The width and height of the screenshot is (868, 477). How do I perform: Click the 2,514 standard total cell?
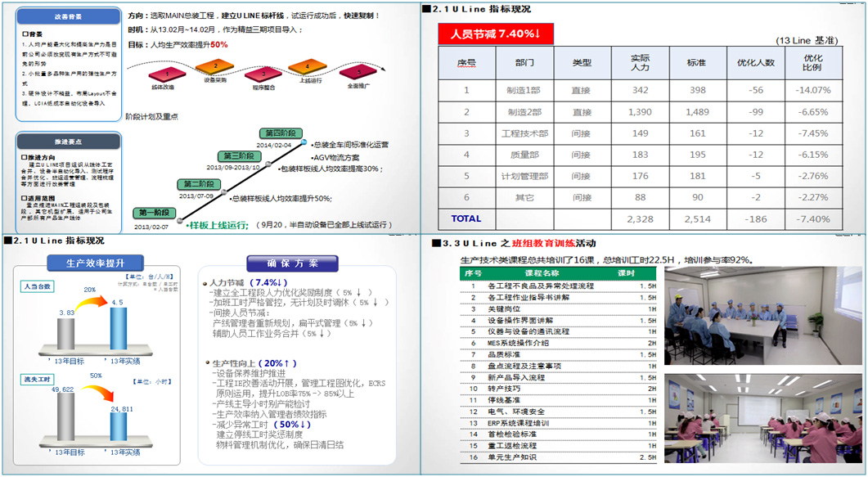pyautogui.click(x=698, y=219)
